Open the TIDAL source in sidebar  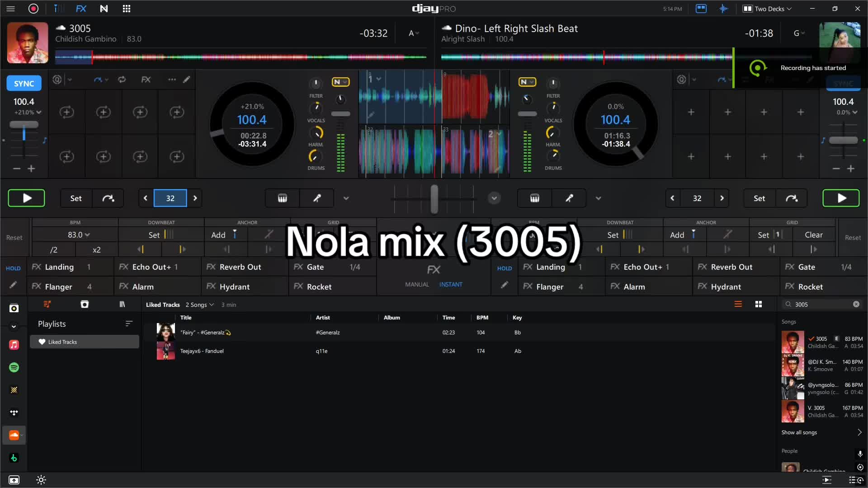tap(14, 413)
